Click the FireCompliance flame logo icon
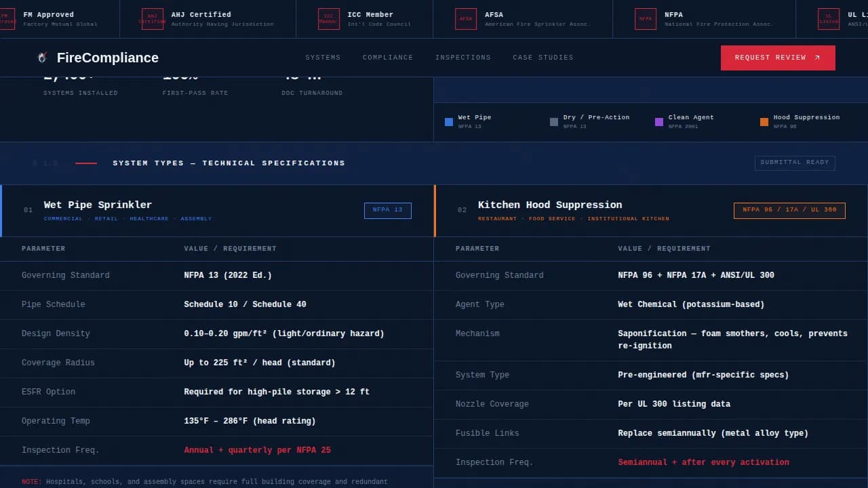This screenshot has width=868, height=488. (42, 58)
